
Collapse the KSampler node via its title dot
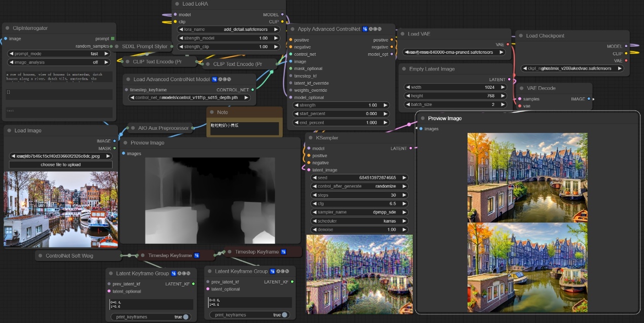[x=310, y=138]
